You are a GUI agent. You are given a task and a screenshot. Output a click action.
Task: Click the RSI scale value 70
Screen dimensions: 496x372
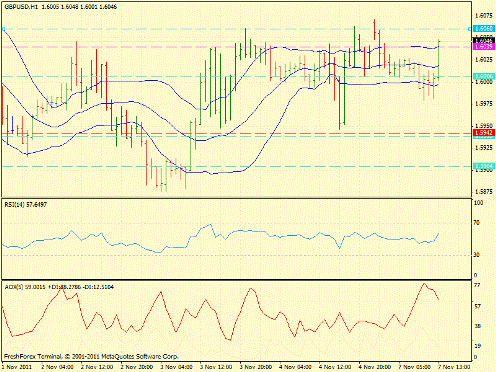tap(477, 223)
